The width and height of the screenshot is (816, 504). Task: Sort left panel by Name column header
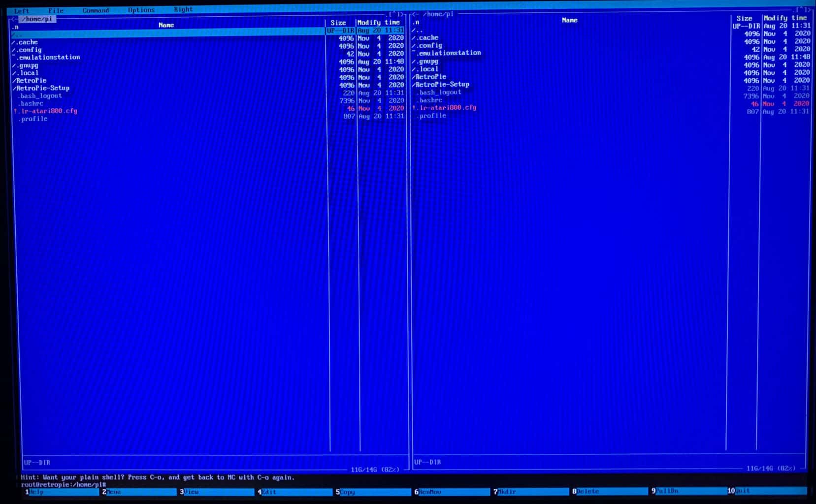166,25
